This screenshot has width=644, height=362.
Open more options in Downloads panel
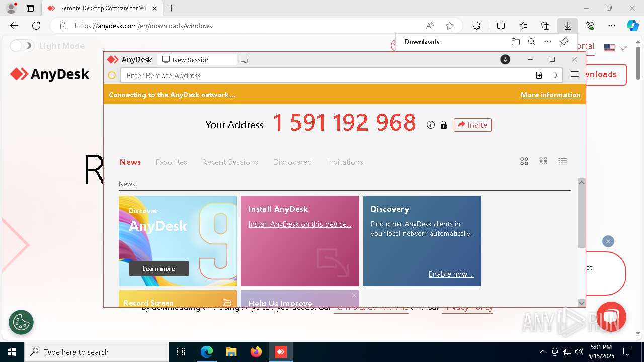point(548,42)
